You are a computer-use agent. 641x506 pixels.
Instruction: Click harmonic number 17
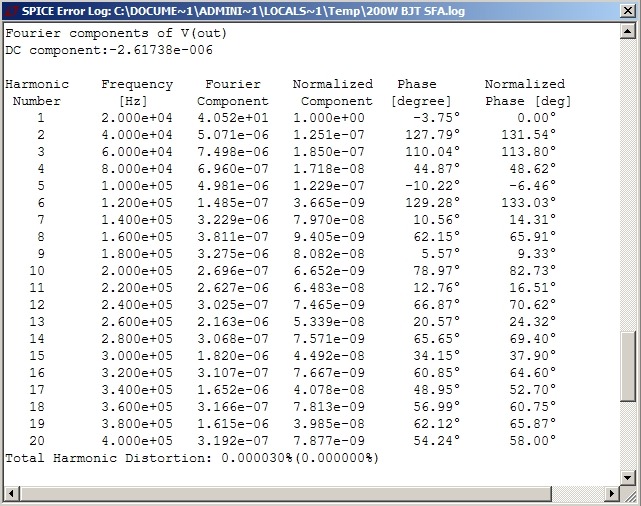point(37,390)
